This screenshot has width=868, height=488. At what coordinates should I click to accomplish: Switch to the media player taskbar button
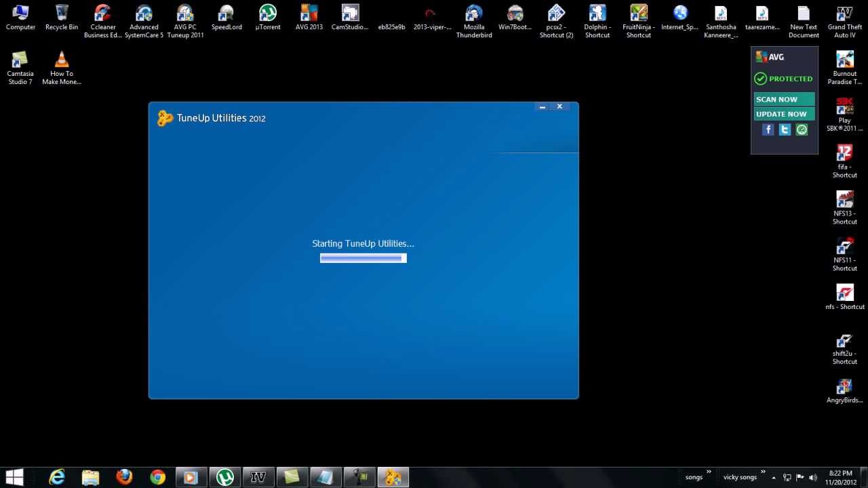(191, 477)
